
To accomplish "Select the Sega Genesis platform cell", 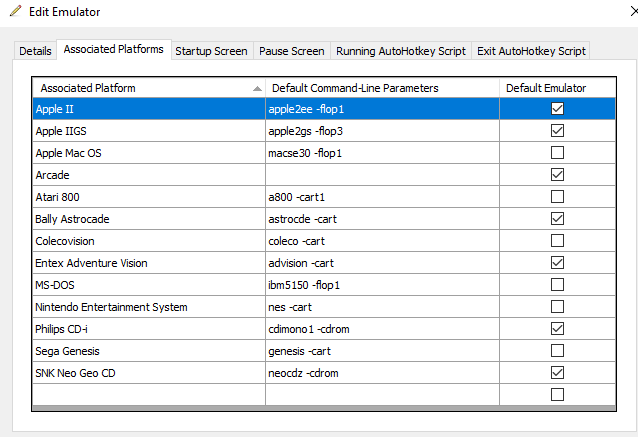I will pyautogui.click(x=149, y=350).
